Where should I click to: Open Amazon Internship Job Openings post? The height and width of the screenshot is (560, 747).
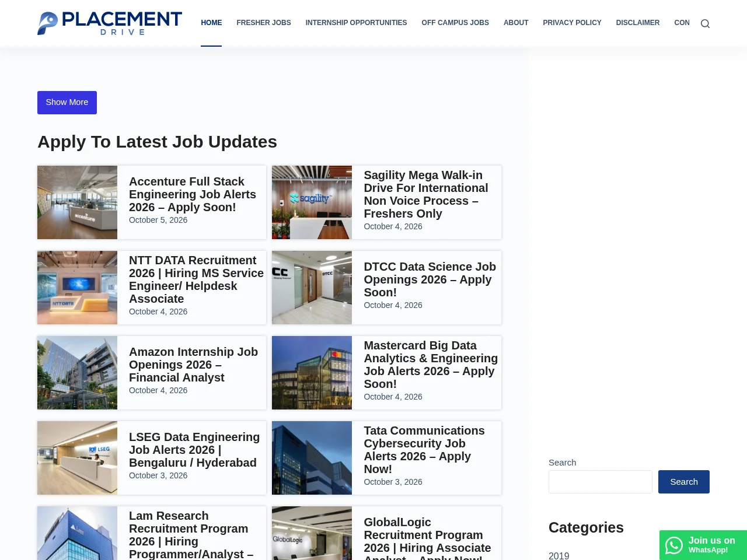point(193,365)
